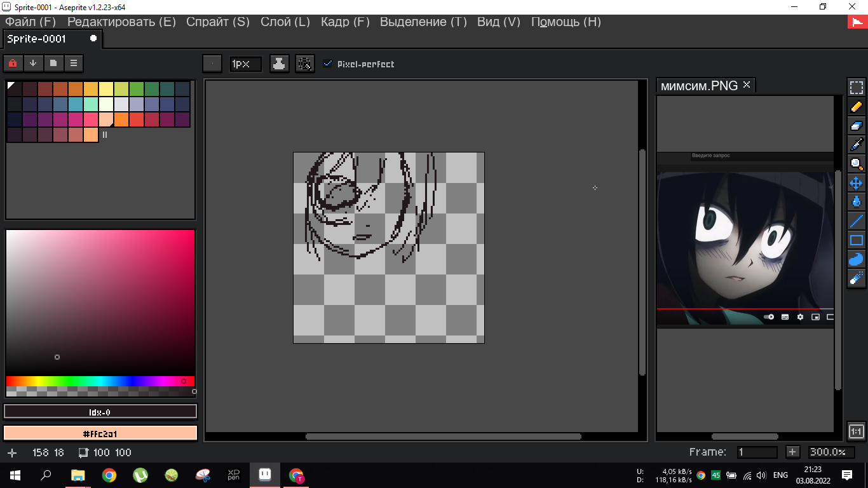The height and width of the screenshot is (488, 868).
Task: Activate the Zoom magnifier tool
Action: pyautogui.click(x=856, y=164)
